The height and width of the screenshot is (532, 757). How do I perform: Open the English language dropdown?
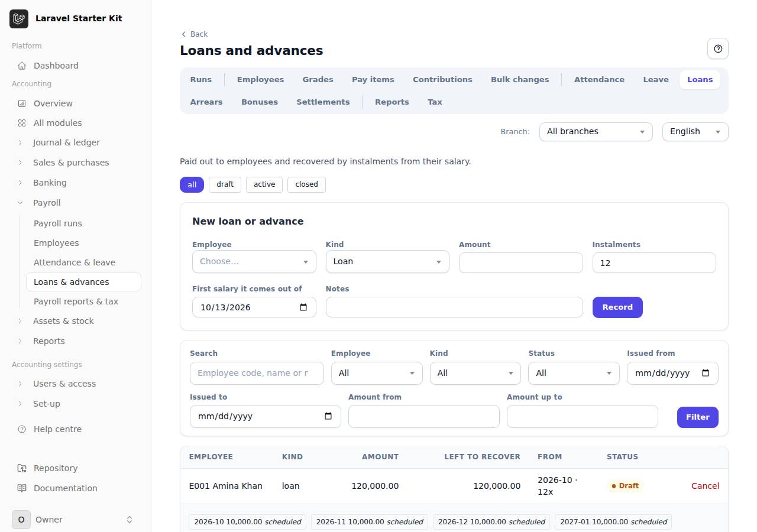pos(695,132)
